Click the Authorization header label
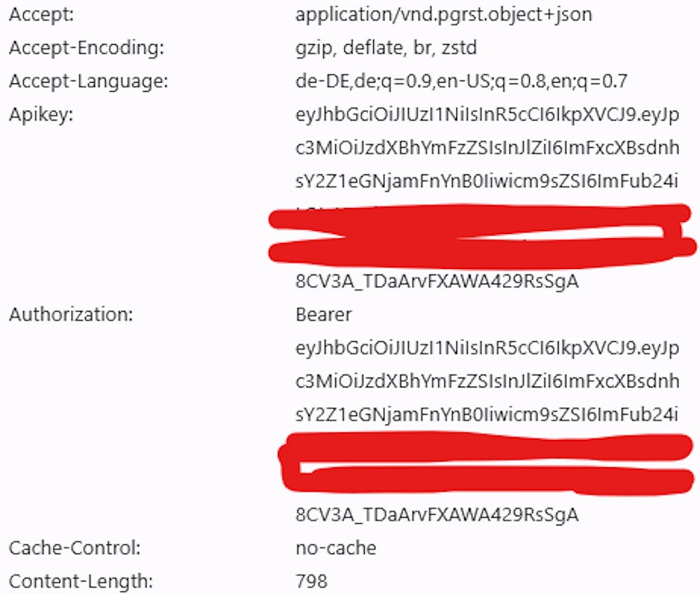The image size is (700, 594). (x=71, y=315)
